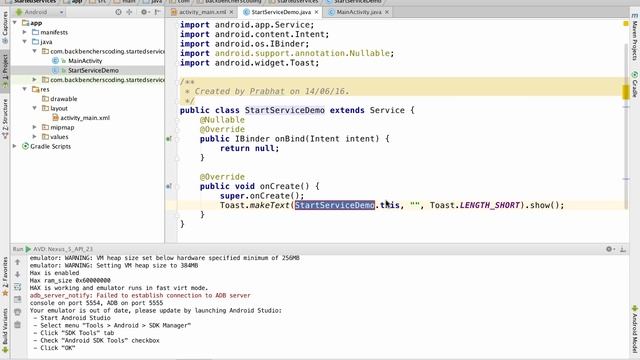Expand the Gradle Scripts node
Image resolution: width=640 pixels, height=360 pixels.
click(15, 146)
